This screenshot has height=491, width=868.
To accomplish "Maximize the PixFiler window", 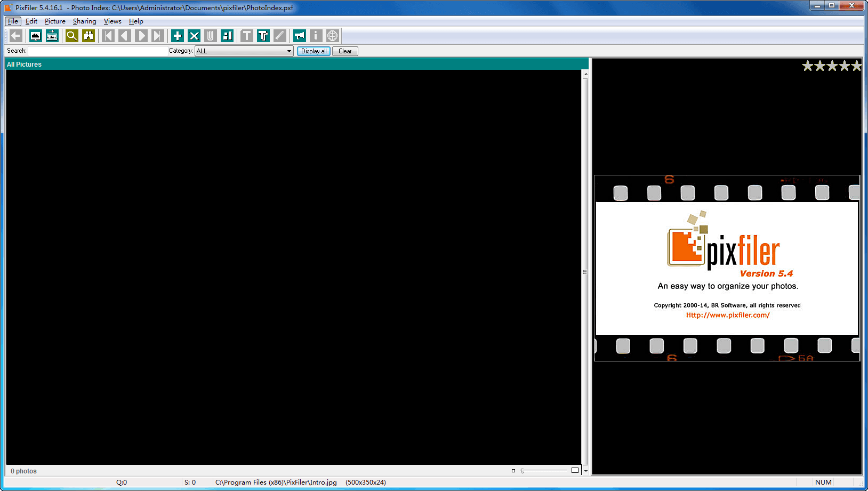I will (x=831, y=5).
